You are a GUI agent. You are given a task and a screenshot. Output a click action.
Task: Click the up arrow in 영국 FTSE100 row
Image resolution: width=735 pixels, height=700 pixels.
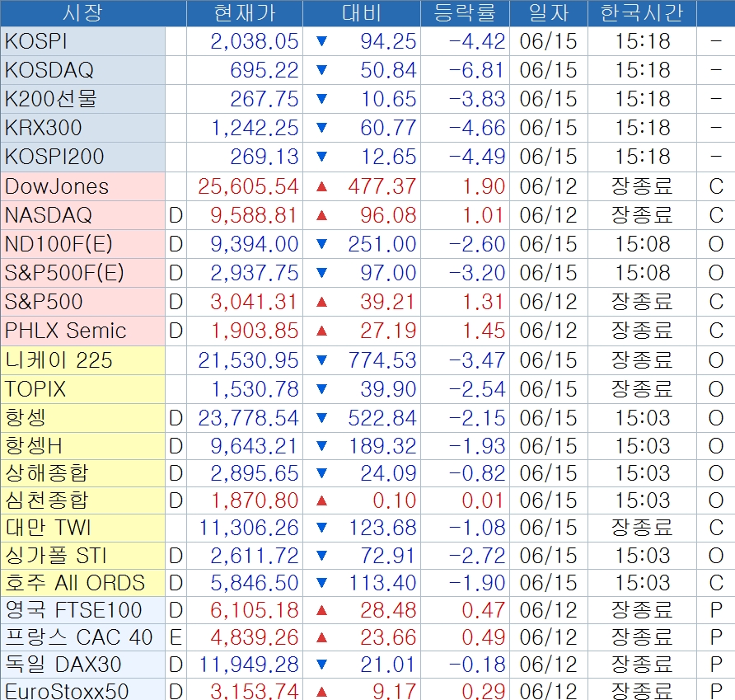(x=321, y=610)
